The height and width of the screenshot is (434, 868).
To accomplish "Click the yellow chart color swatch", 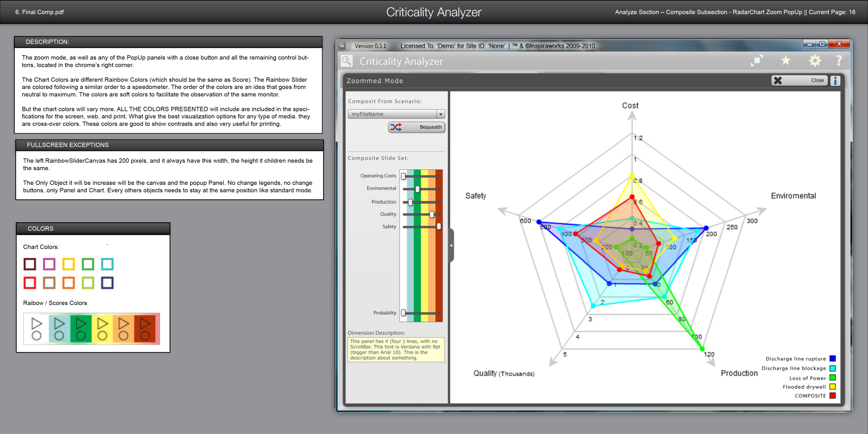I will click(x=68, y=264).
